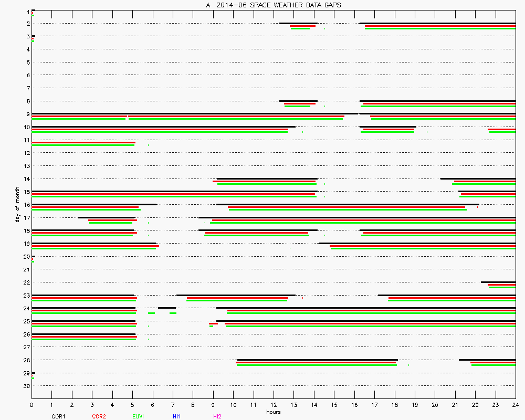Click the 'day of month' y-axis label
Screen dimensions: 525x420
click(17, 205)
